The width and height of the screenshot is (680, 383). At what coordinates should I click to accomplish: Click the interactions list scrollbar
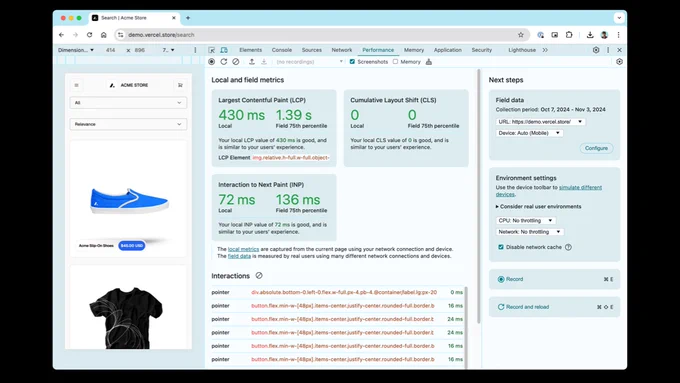tap(466, 327)
